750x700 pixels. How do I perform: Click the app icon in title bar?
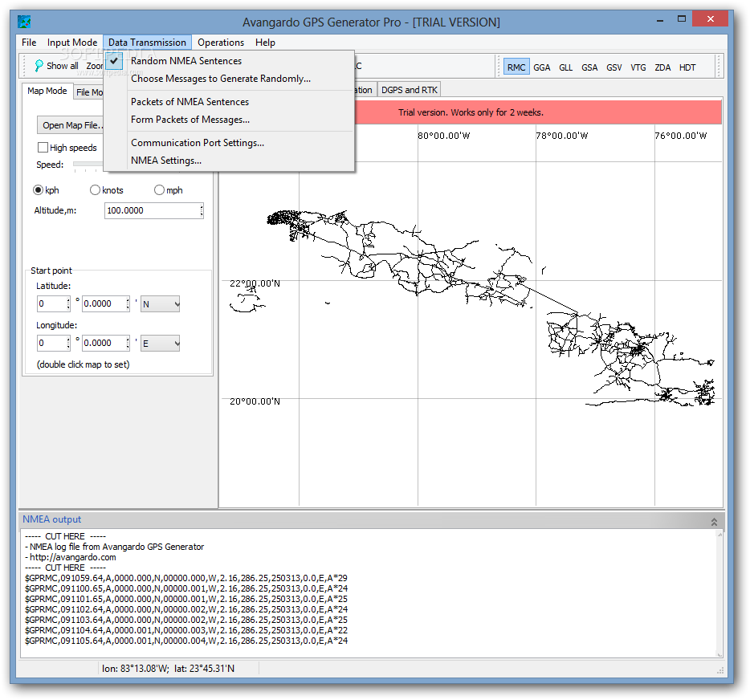[x=24, y=22]
